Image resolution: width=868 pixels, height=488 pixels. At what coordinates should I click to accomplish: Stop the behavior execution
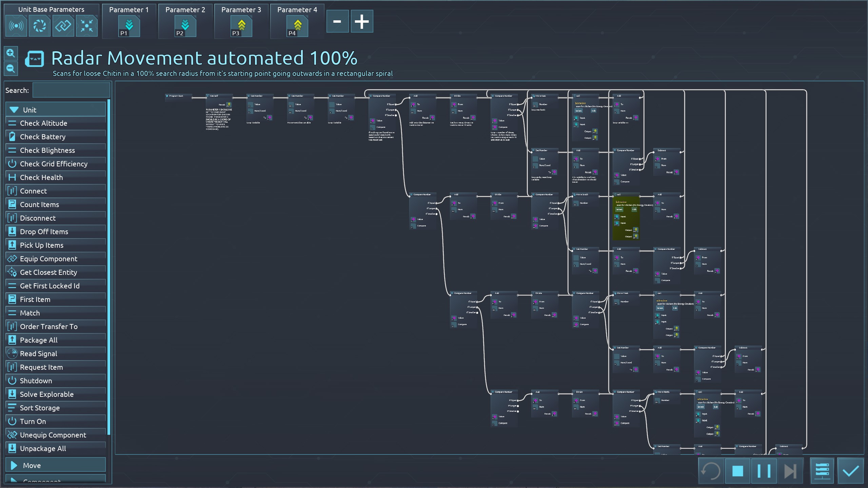point(737,471)
